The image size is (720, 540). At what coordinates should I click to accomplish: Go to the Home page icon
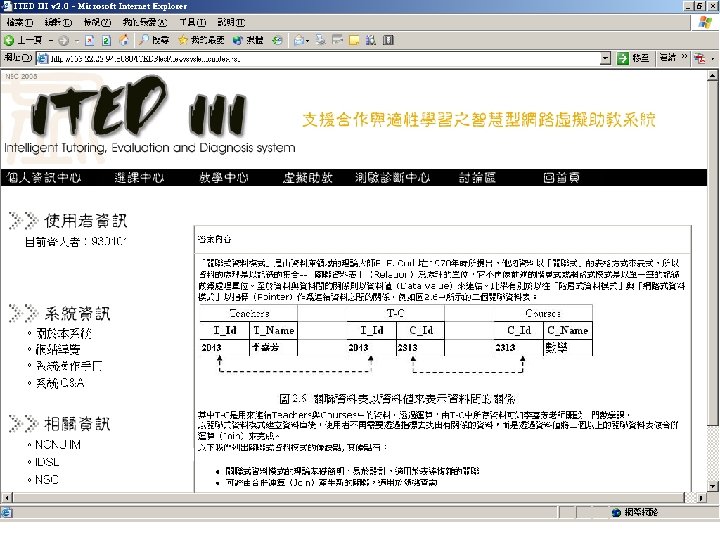pyautogui.click(x=124, y=40)
